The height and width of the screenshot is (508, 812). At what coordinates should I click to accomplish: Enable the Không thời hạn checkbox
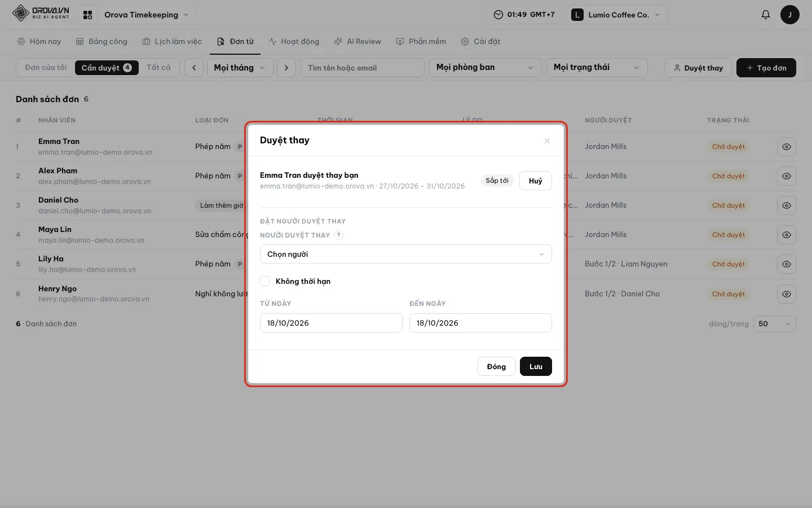pyautogui.click(x=265, y=281)
